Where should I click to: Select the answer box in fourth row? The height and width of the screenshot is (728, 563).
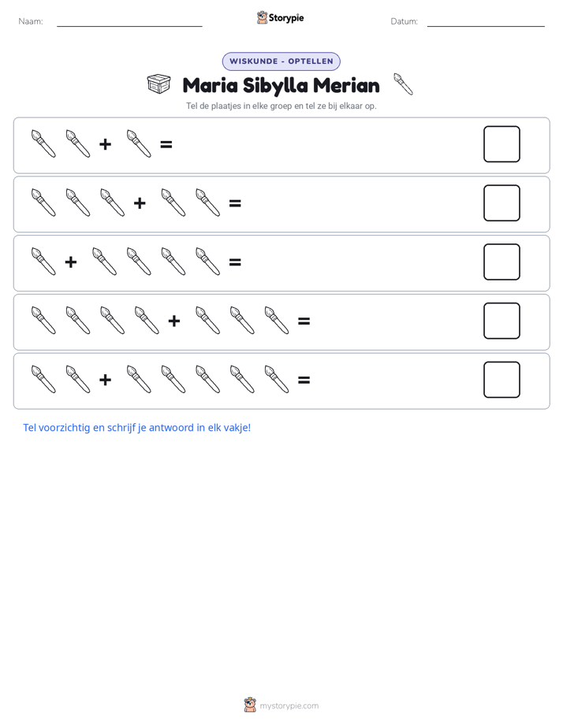click(501, 321)
